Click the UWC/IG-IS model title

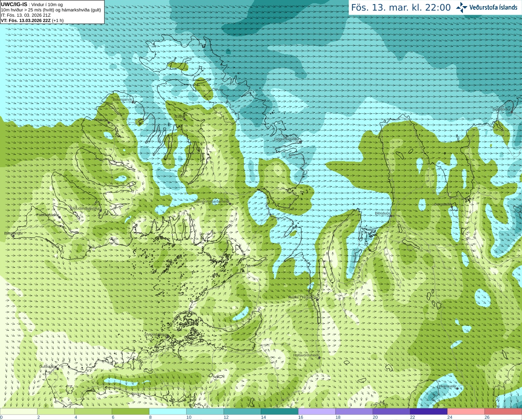tap(14, 4)
